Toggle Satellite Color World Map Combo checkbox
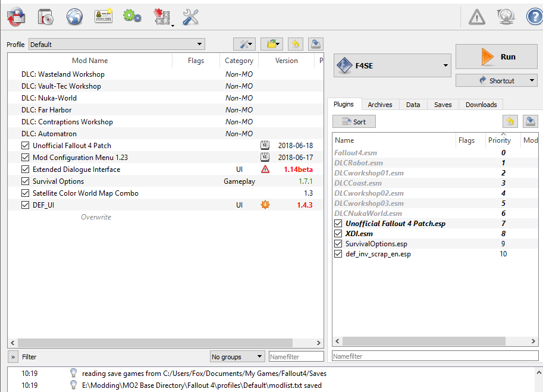 point(26,193)
